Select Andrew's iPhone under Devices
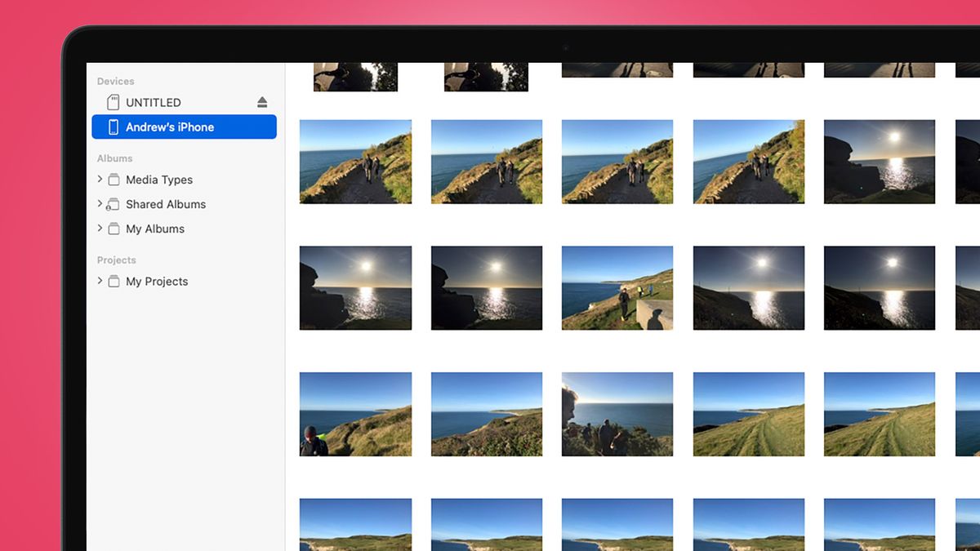The width and height of the screenshot is (980, 551). (x=170, y=127)
